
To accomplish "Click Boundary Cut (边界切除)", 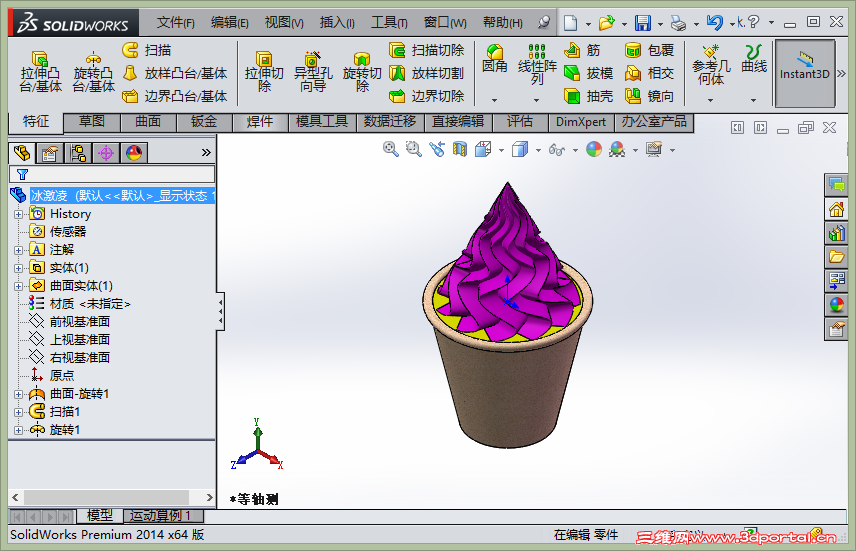I will click(427, 96).
